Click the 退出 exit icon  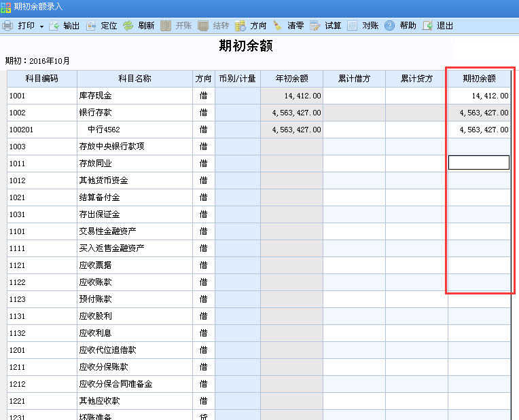pos(427,26)
